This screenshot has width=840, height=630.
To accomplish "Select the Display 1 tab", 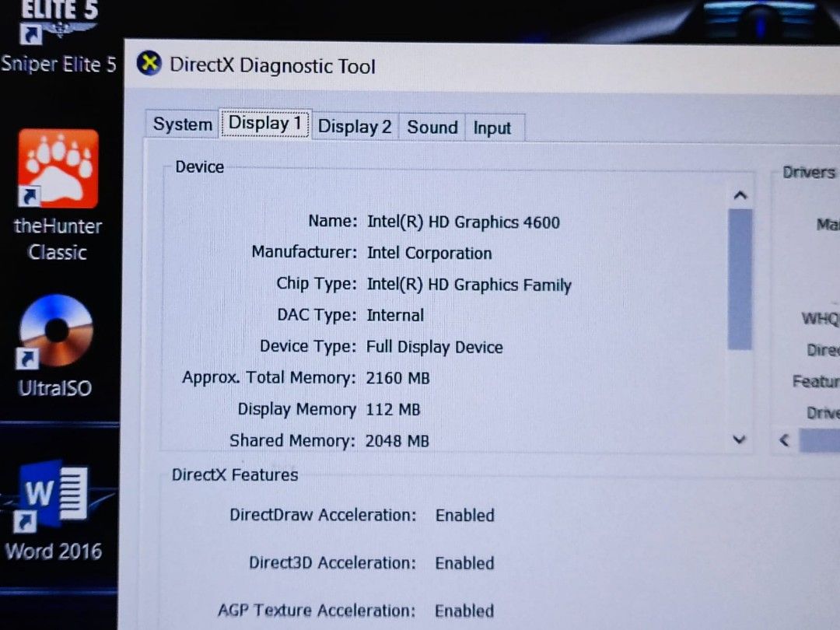I will pyautogui.click(x=264, y=124).
